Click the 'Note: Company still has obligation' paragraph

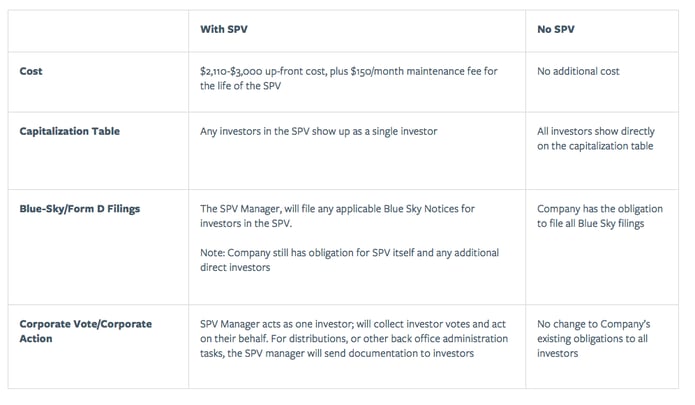pyautogui.click(x=349, y=260)
